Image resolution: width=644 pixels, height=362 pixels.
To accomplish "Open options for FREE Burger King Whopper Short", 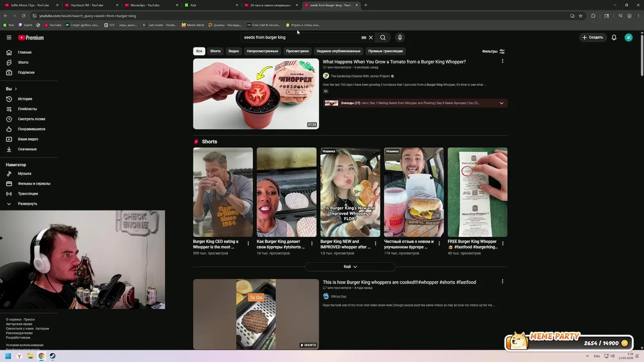I will pos(502,243).
